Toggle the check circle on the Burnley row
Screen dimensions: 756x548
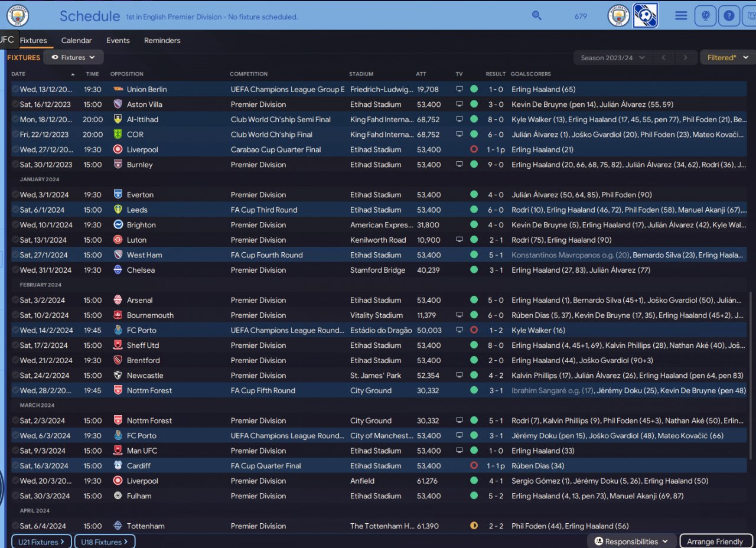click(x=15, y=165)
